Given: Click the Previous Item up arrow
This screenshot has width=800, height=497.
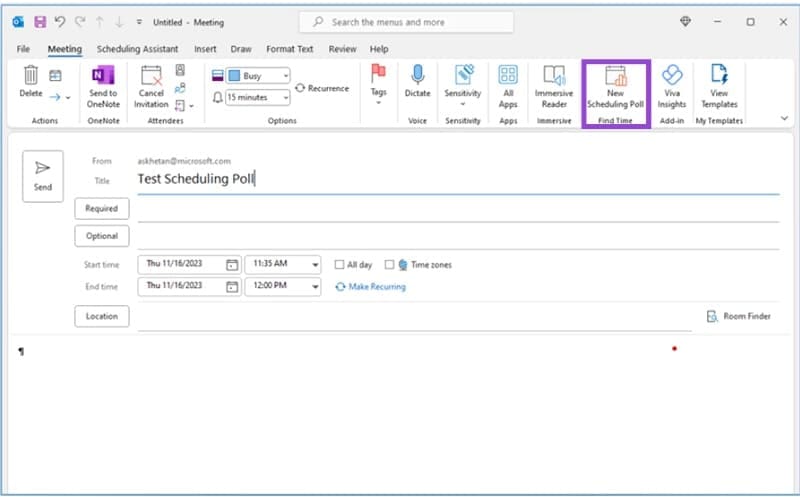Looking at the screenshot, I should (100, 22).
